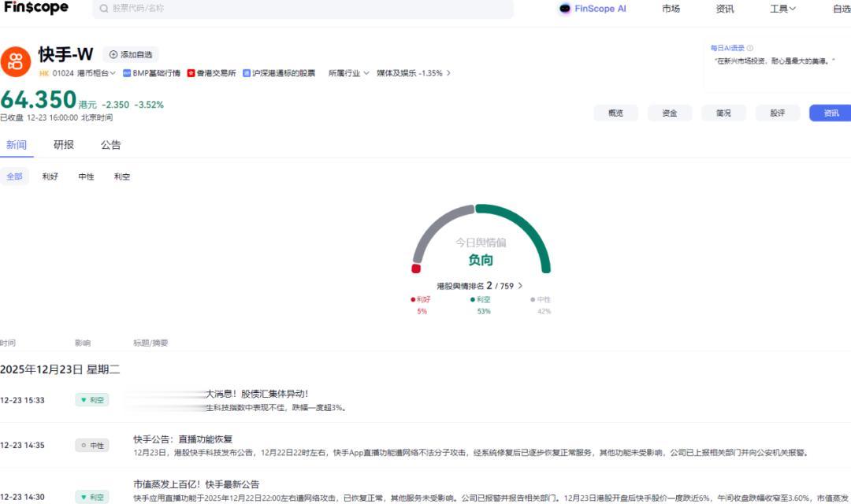Viewport: 851px width, 504px height.
Task: Click the 53% 利空 percentage
Action: point(484,311)
